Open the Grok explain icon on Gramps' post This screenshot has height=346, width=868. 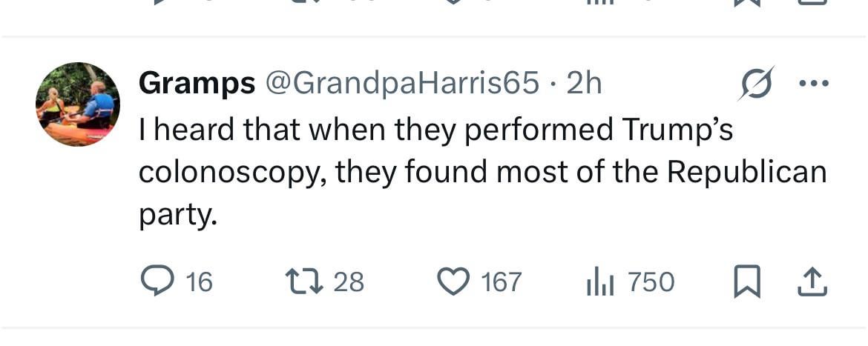pyautogui.click(x=757, y=83)
